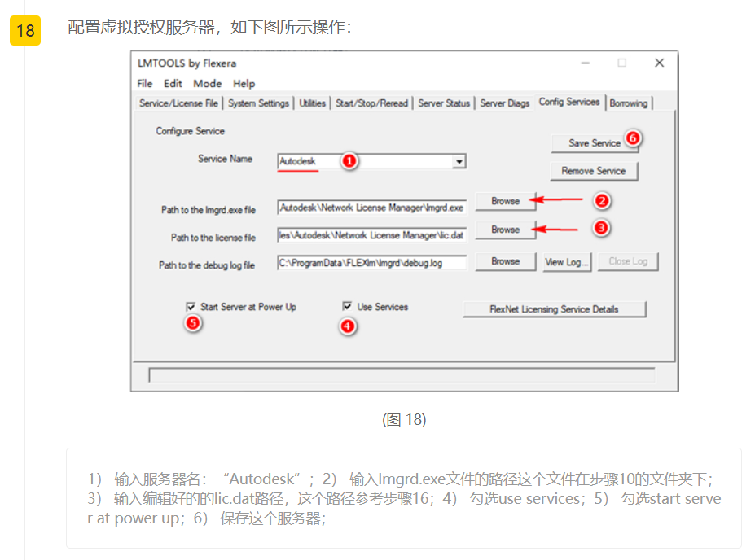The width and height of the screenshot is (755, 560).
Task: Open FlexNet Licensing Service Details
Action: click(554, 309)
